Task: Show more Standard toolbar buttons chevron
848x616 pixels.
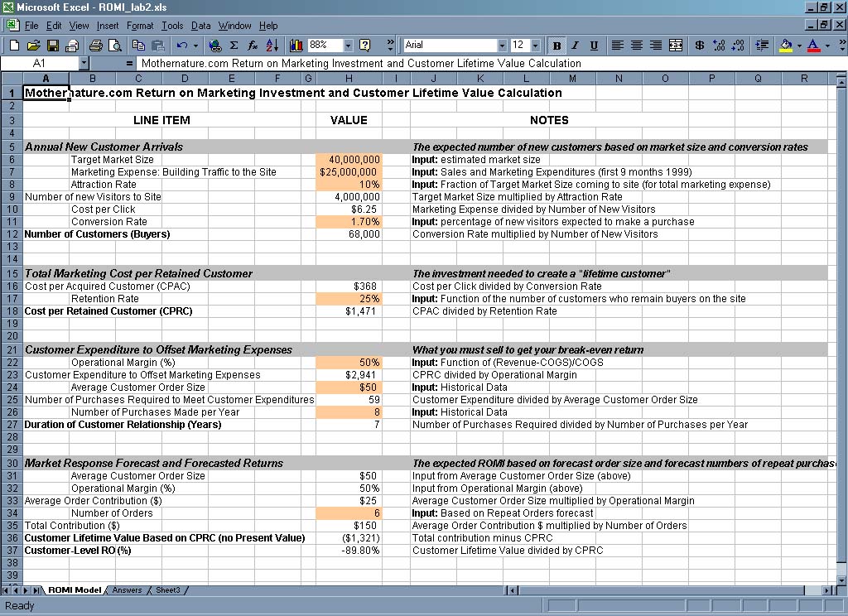Action: coord(391,45)
